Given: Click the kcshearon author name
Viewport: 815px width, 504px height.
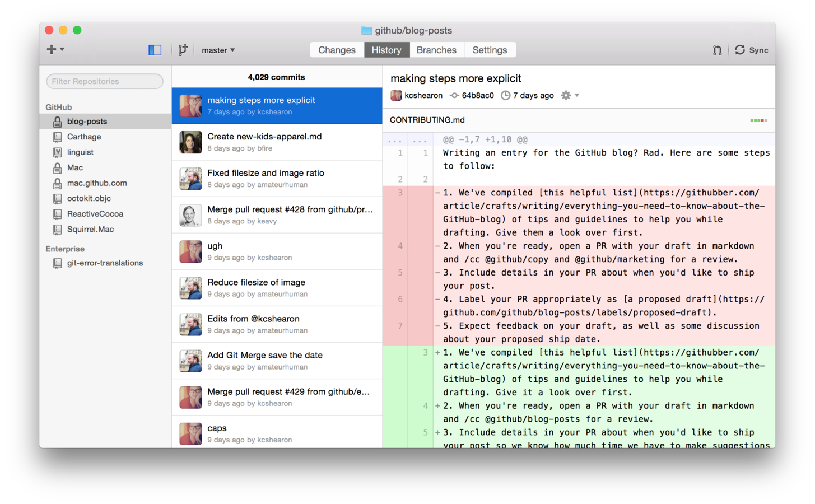Looking at the screenshot, I should [x=423, y=95].
